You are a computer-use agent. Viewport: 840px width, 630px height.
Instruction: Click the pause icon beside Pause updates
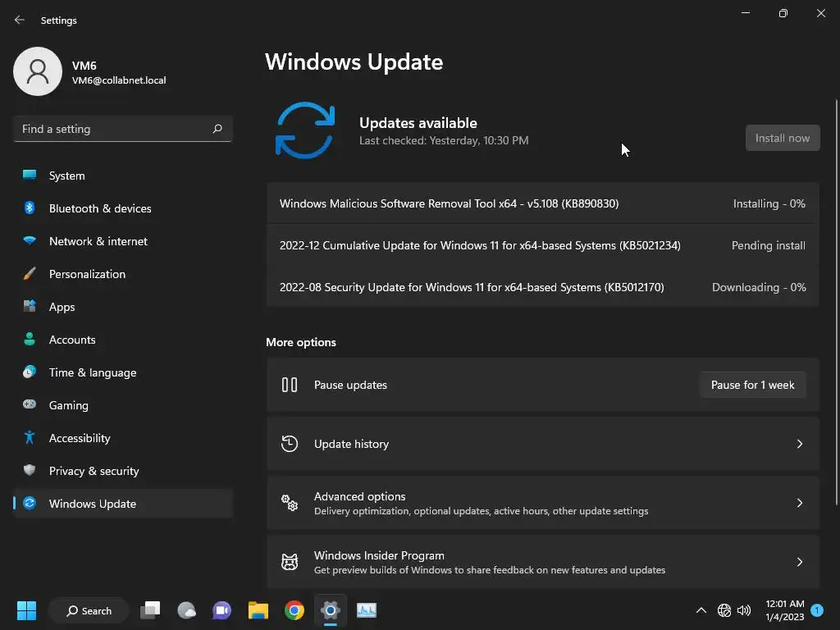[290, 385]
